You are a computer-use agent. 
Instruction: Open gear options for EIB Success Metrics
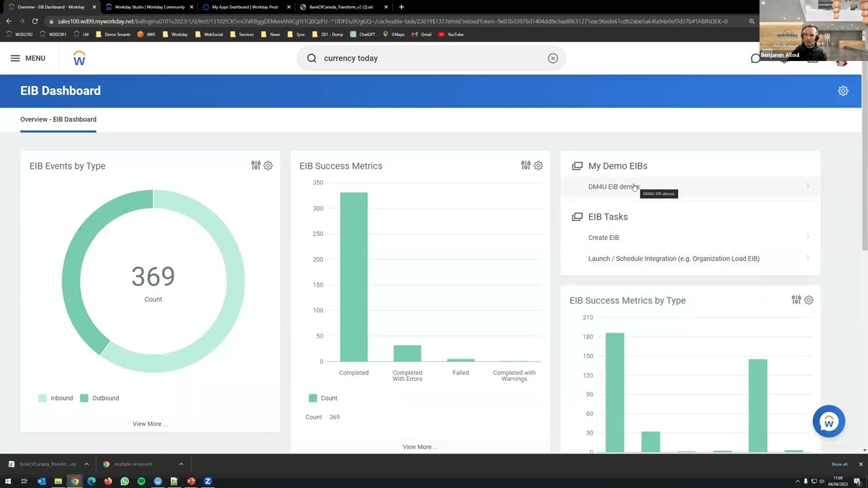point(538,165)
